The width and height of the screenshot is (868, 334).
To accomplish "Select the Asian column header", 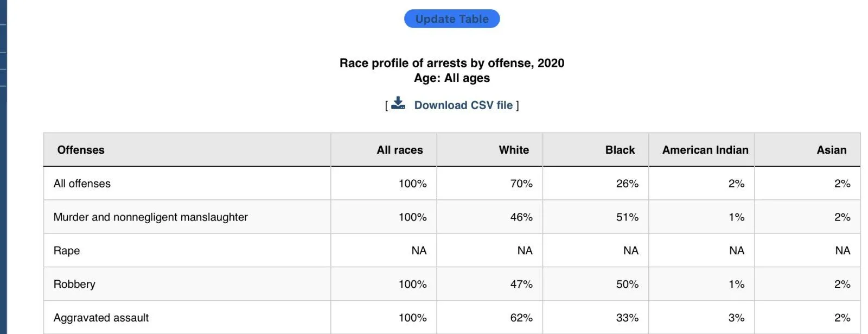I will coord(831,150).
